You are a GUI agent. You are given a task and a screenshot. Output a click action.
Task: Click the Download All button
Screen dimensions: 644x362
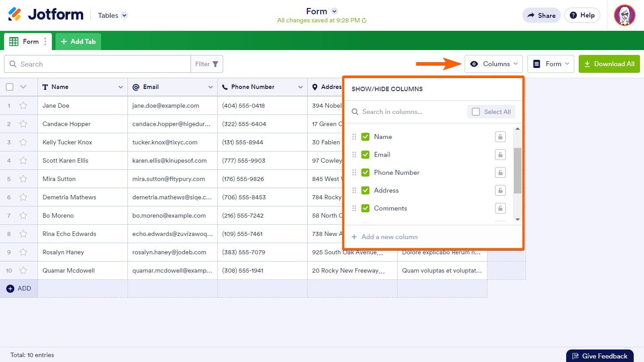pos(609,64)
